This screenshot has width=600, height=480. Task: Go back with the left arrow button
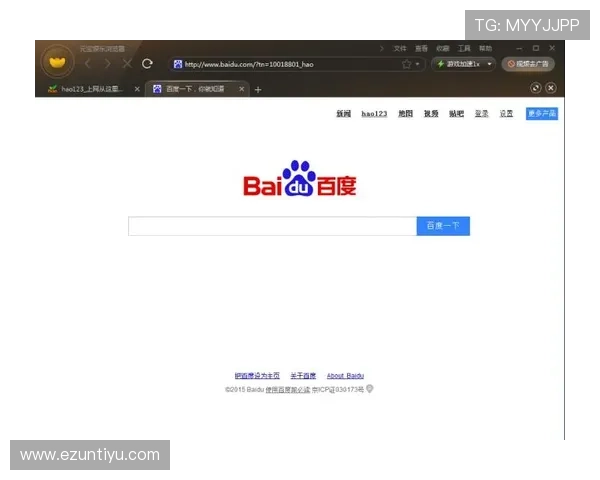click(88, 64)
